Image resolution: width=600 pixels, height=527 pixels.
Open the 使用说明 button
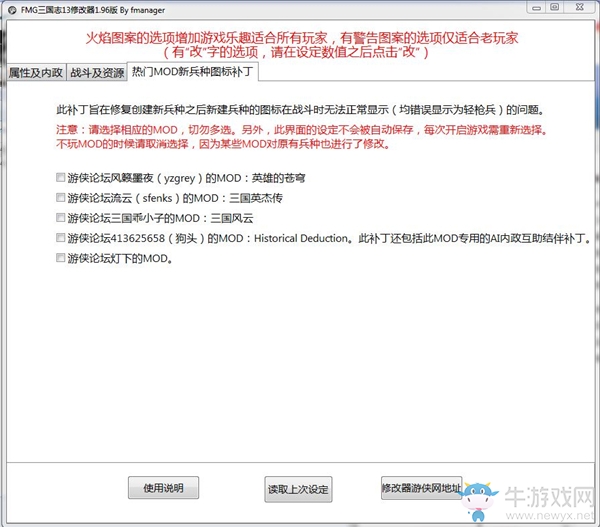coord(163,488)
